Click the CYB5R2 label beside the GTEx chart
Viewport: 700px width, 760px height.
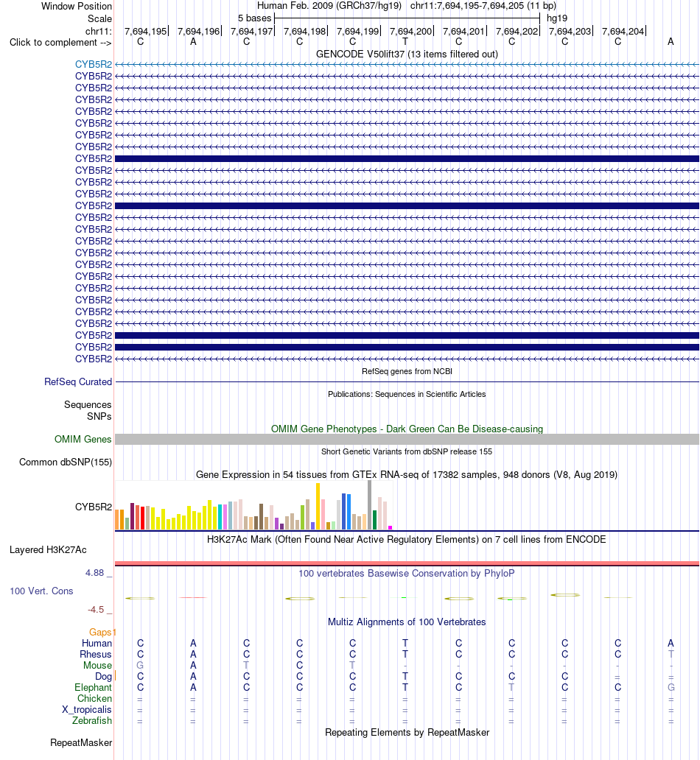(93, 507)
